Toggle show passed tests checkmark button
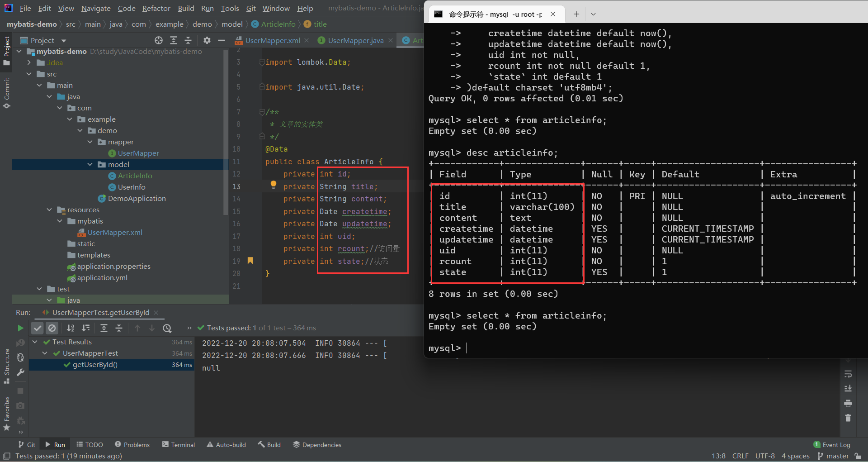The image size is (868, 462). coord(38,328)
